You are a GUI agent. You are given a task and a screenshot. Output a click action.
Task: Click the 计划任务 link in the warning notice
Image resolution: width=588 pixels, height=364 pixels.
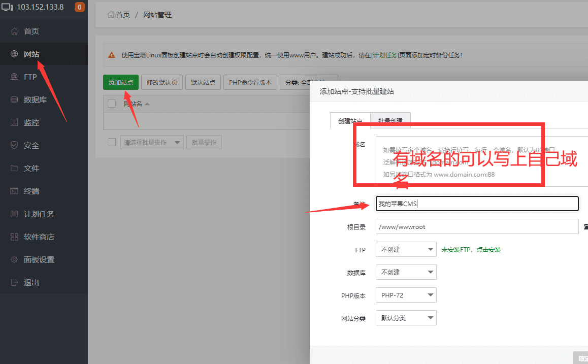[x=385, y=55]
